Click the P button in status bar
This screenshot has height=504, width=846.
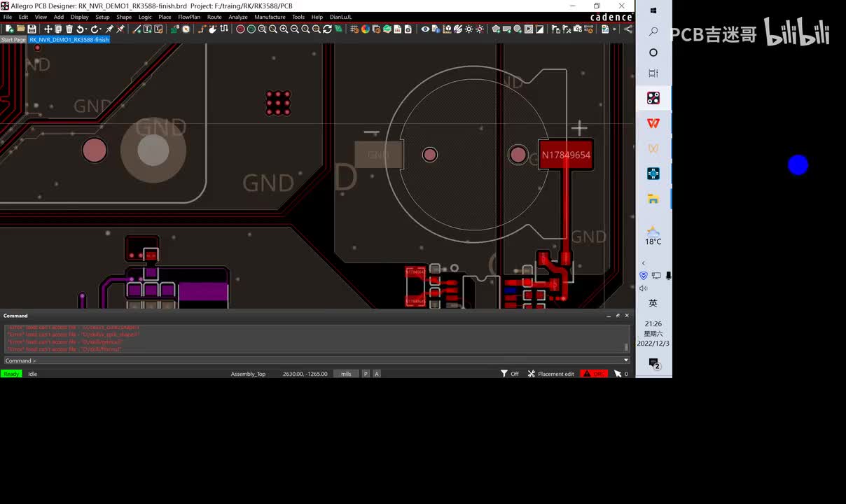pyautogui.click(x=366, y=374)
